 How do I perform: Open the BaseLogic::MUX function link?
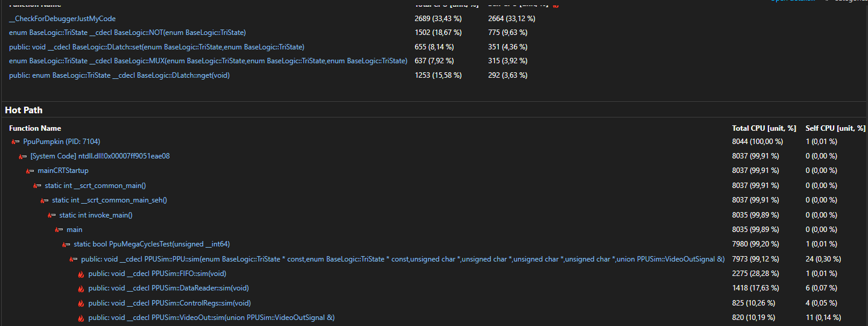[x=208, y=61]
